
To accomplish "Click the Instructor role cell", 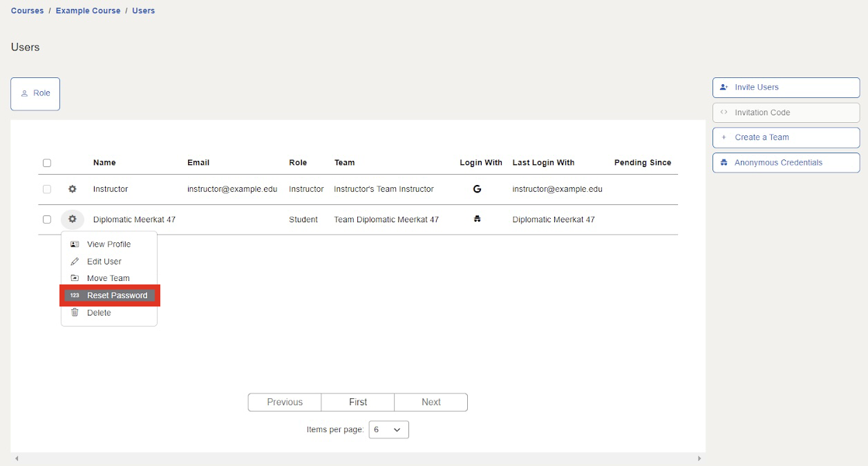I will point(306,189).
